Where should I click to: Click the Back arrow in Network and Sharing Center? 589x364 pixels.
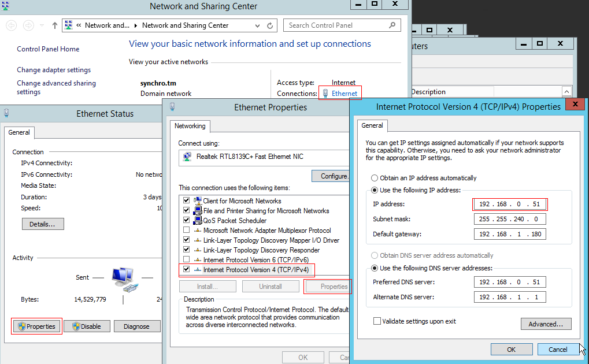tap(11, 25)
